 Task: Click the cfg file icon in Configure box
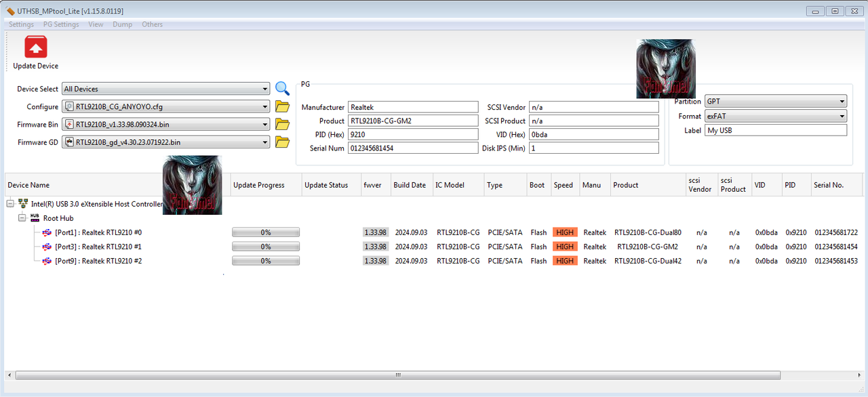(x=69, y=106)
